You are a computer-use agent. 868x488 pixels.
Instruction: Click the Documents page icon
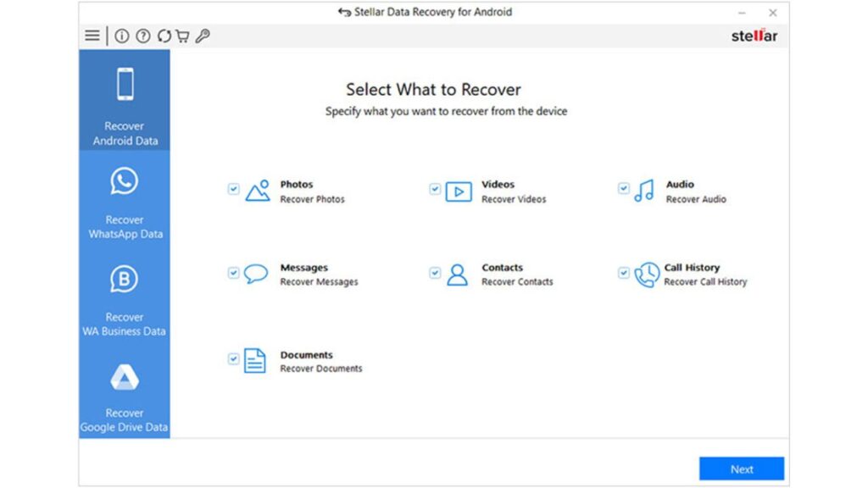point(254,361)
